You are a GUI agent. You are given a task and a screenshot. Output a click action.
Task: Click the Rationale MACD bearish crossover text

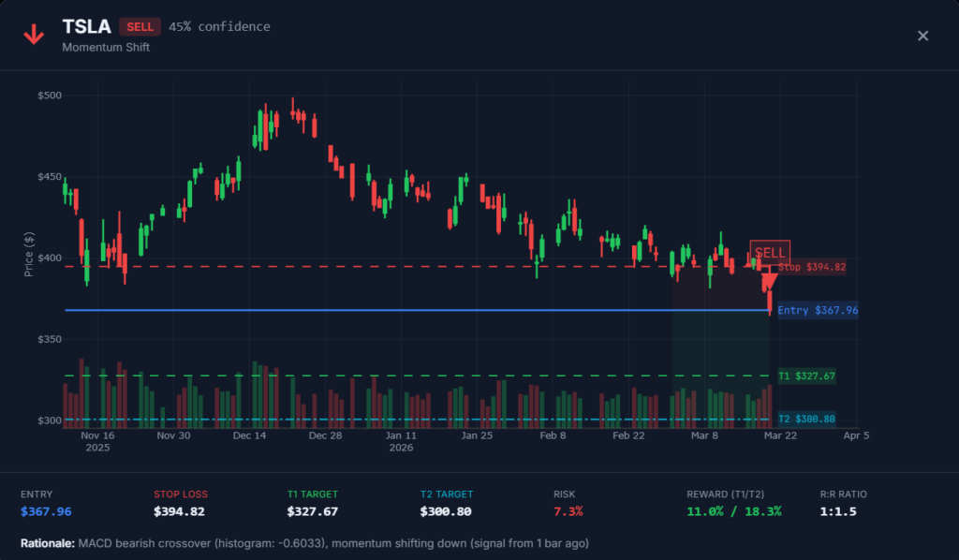tap(304, 543)
